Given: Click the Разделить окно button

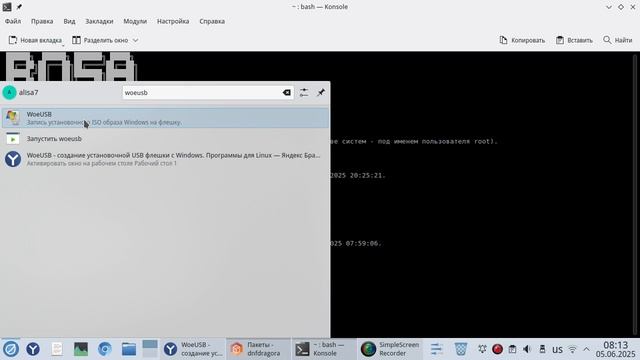Looking at the screenshot, I should [100, 40].
